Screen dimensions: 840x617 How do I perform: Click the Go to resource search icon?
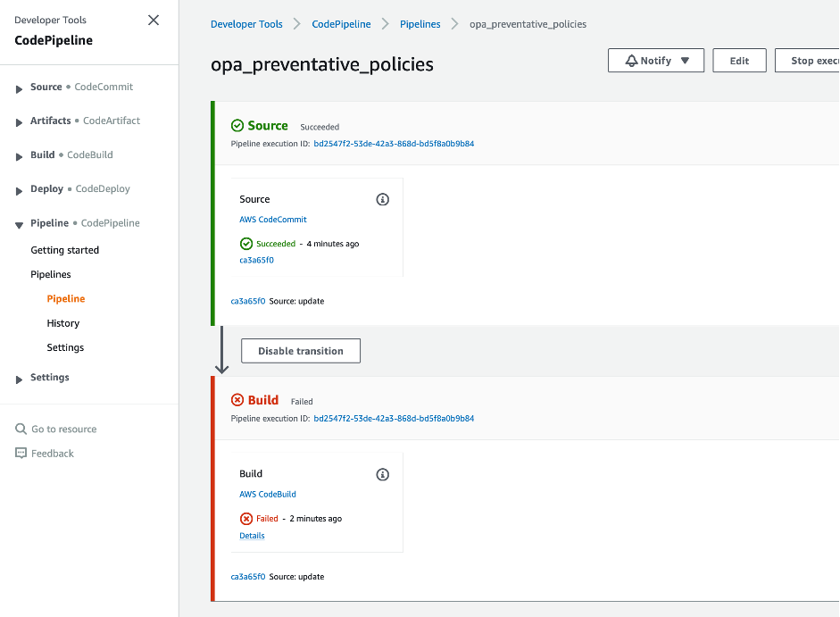[x=21, y=429]
